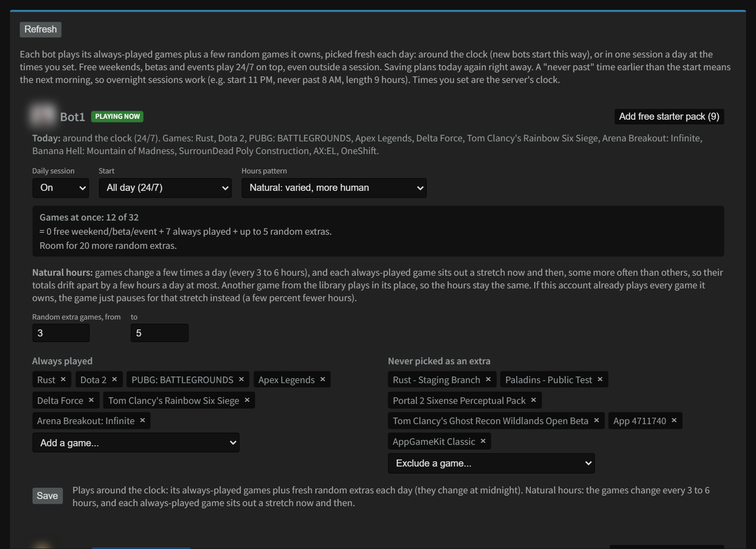Click the PLAYING NOW badge
The width and height of the screenshot is (756, 549).
[x=117, y=116]
